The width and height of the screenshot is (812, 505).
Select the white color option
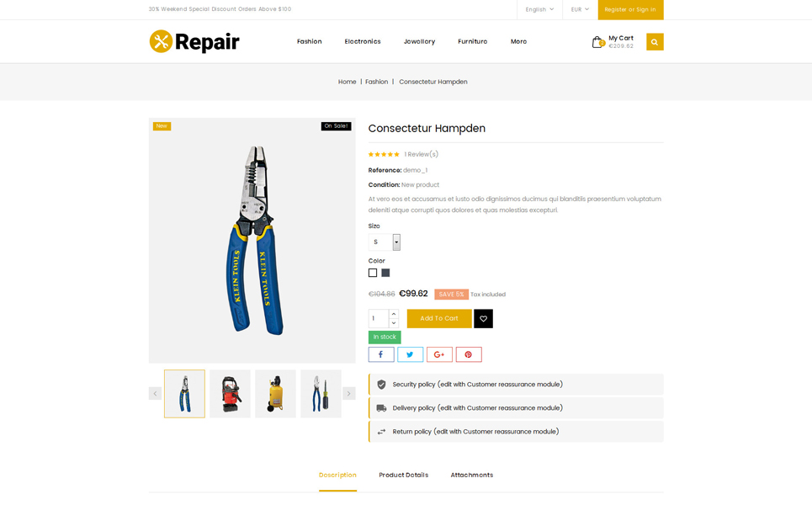pos(373,273)
